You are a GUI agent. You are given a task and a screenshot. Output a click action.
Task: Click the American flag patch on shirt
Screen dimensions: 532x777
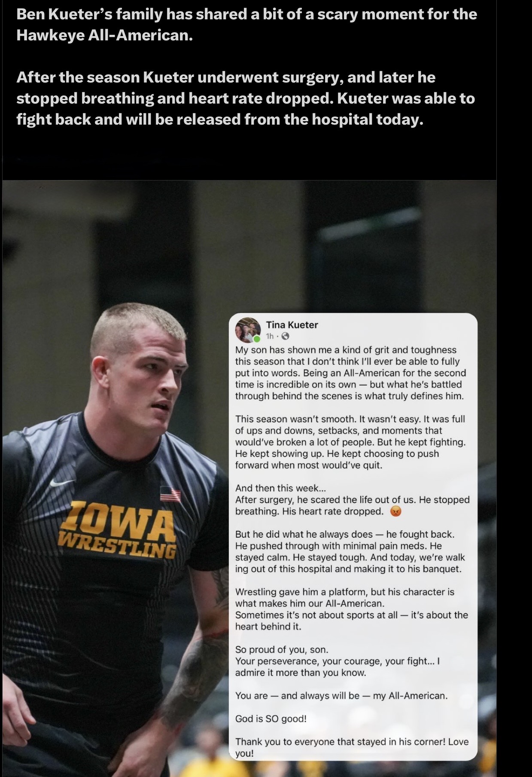[x=170, y=494]
